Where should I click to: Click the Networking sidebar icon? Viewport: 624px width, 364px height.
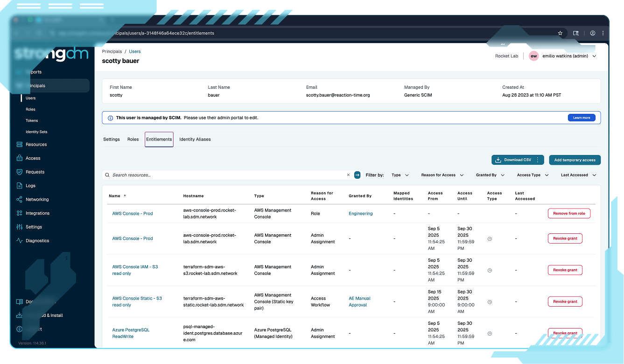[x=19, y=199]
